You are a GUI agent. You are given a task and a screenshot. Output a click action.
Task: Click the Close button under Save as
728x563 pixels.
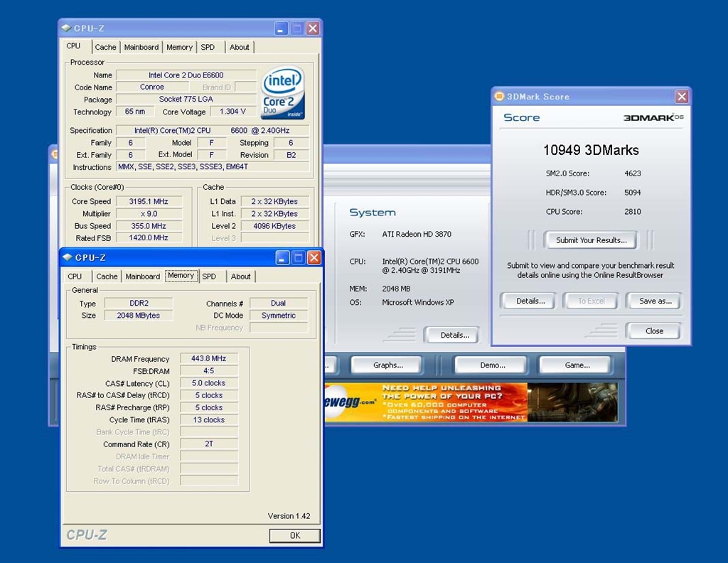click(x=653, y=331)
